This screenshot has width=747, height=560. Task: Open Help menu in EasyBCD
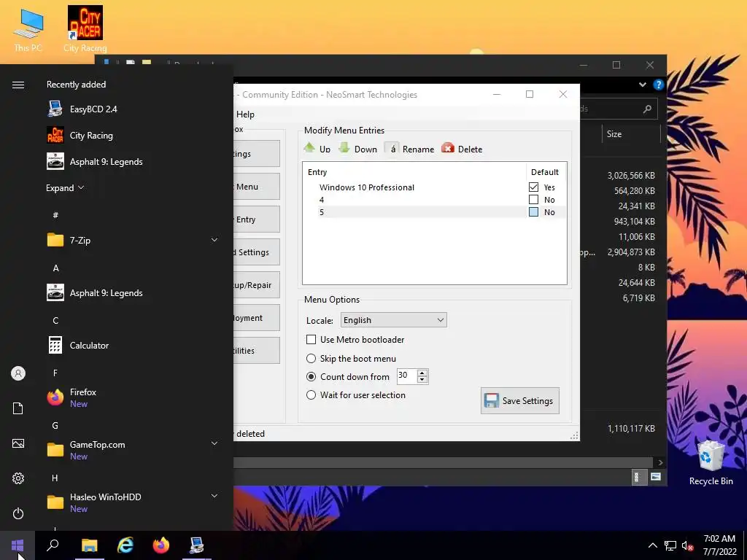(x=245, y=114)
